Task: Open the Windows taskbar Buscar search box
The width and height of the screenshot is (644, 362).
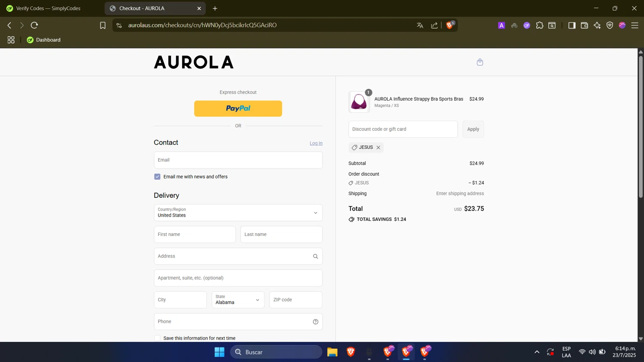Action: click(276, 352)
